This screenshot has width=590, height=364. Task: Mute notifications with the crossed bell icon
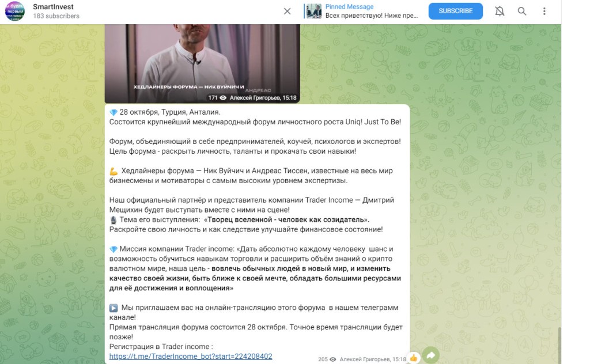coord(500,12)
